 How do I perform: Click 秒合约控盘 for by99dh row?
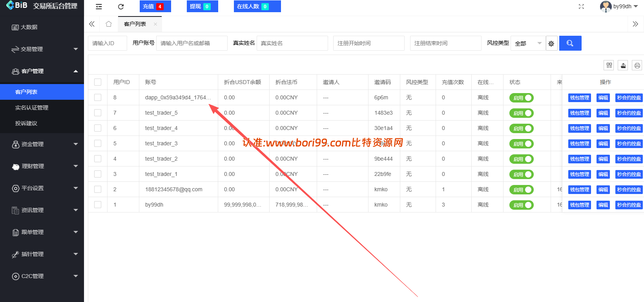click(629, 205)
